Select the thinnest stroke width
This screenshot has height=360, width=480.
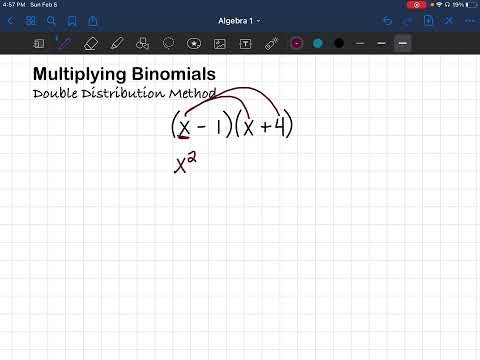pos(360,43)
